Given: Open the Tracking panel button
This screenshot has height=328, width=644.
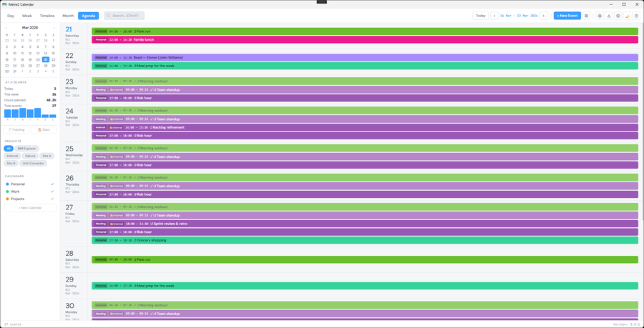Looking at the screenshot, I should pyautogui.click(x=16, y=129).
